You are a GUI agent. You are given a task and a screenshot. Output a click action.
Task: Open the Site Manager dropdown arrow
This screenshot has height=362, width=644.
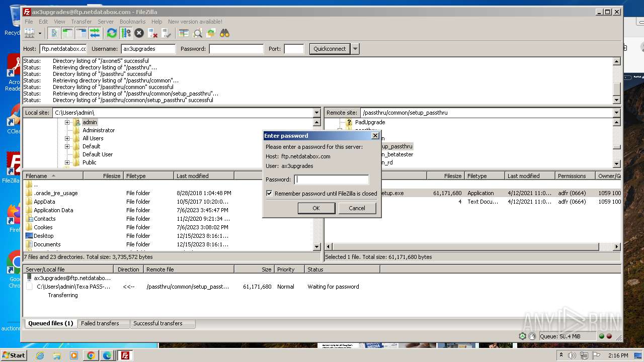pos(40,33)
